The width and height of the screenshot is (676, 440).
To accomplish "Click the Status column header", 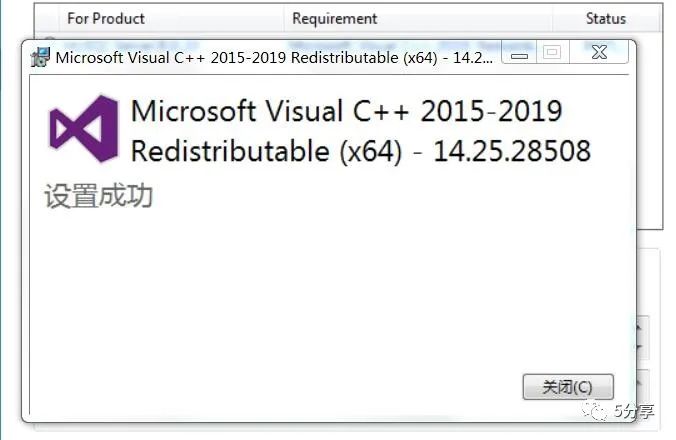I will 605,18.
